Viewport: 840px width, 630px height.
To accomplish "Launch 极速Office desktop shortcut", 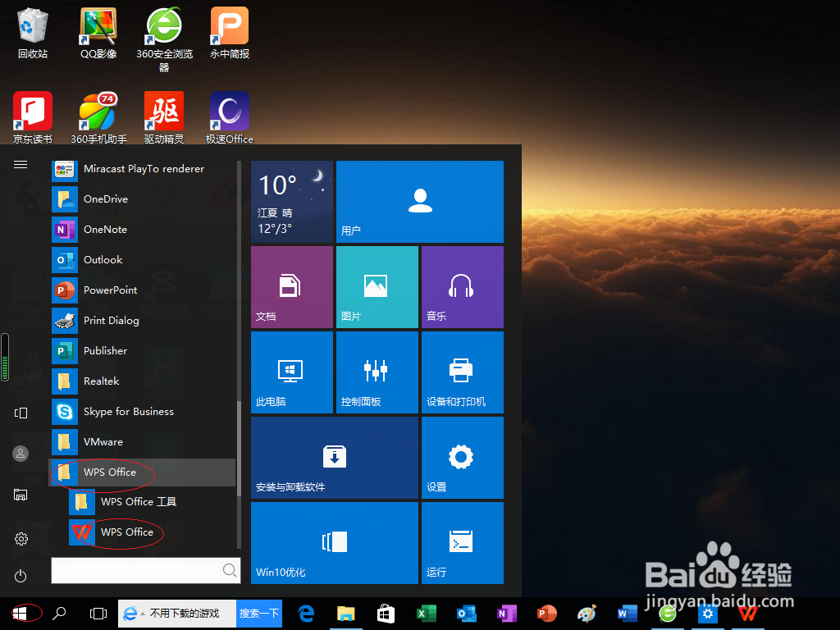I will [x=230, y=117].
